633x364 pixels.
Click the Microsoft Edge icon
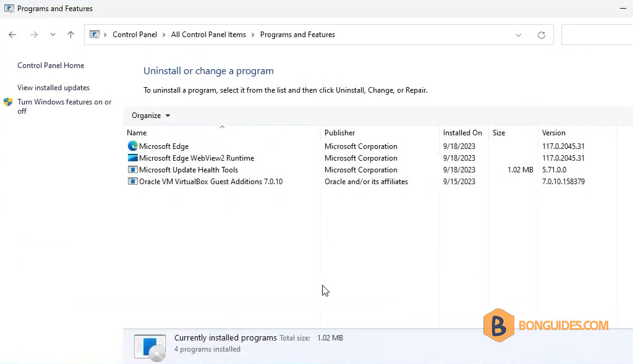tap(132, 146)
